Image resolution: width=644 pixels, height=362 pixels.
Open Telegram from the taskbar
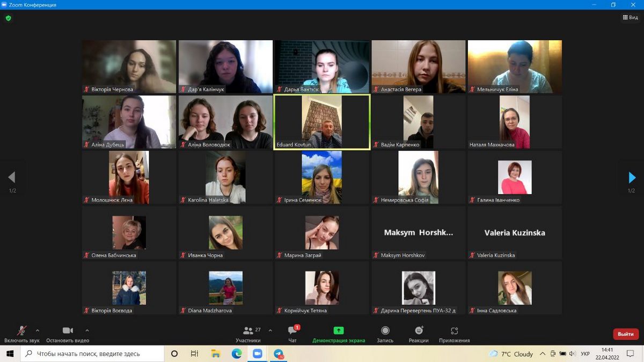click(279, 354)
